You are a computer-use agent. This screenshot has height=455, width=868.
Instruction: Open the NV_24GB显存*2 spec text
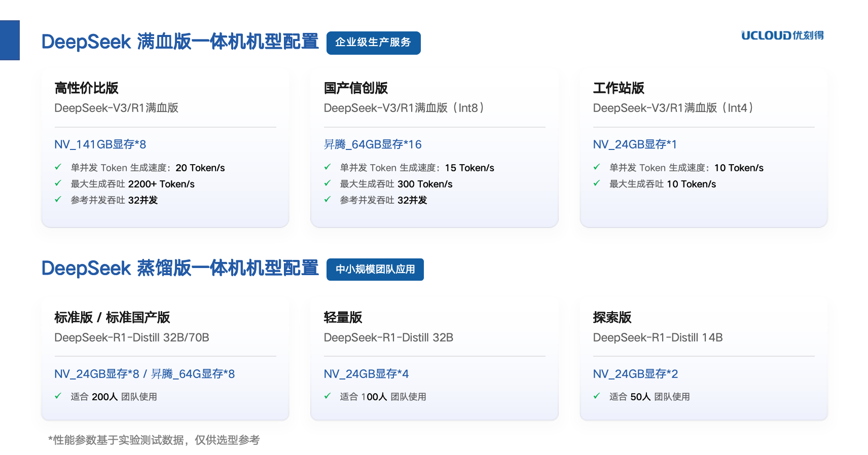coord(635,374)
